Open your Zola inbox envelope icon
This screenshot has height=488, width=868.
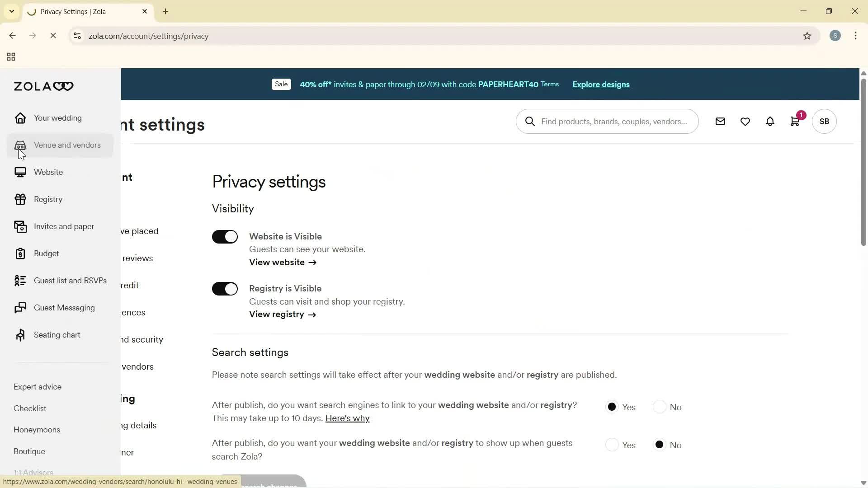[x=721, y=121]
